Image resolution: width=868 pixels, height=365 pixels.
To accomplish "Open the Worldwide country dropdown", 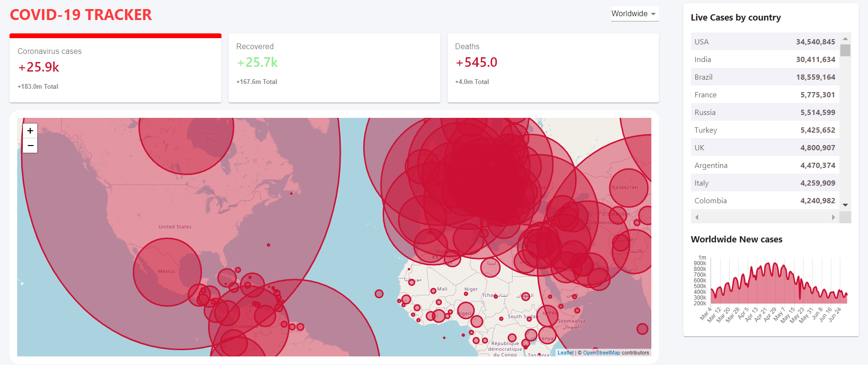I will pyautogui.click(x=635, y=14).
